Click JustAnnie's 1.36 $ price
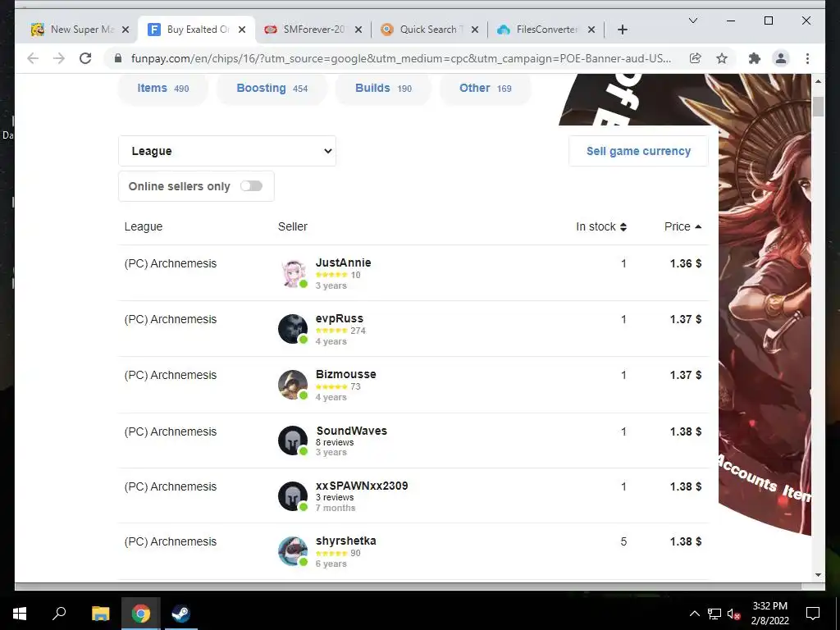This screenshot has width=840, height=630. pos(686,263)
